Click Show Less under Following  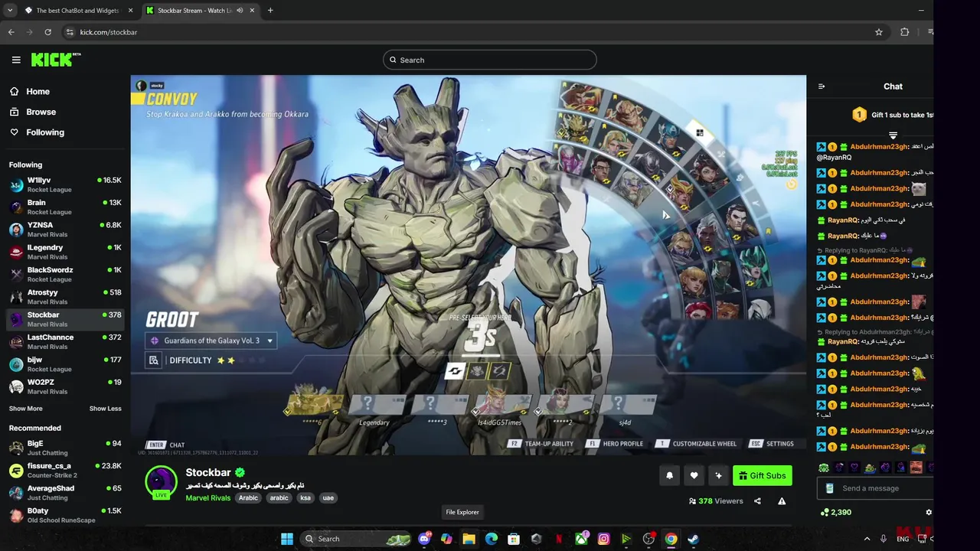(105, 409)
